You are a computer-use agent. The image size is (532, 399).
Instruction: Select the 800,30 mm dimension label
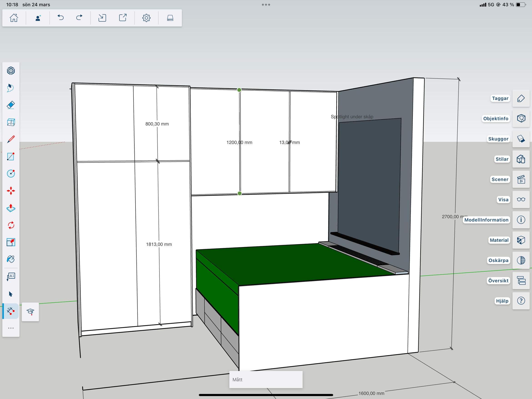coord(157,124)
